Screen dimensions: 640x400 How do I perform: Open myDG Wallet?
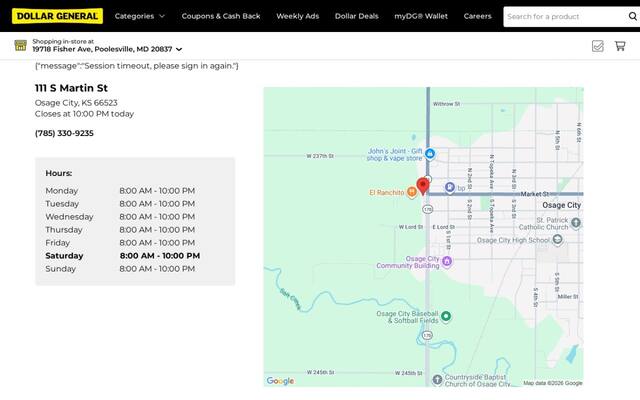pos(421,16)
